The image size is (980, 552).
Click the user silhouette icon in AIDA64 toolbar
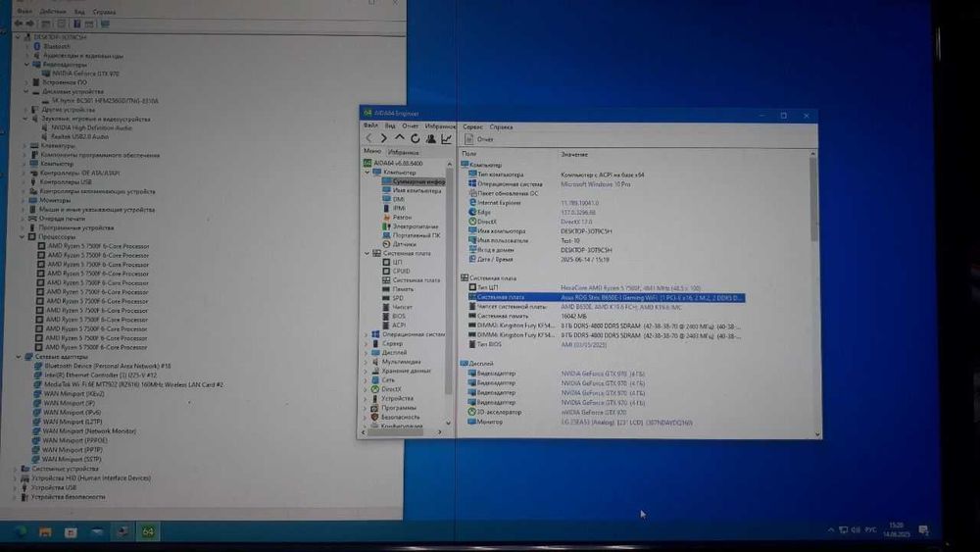pyautogui.click(x=430, y=138)
